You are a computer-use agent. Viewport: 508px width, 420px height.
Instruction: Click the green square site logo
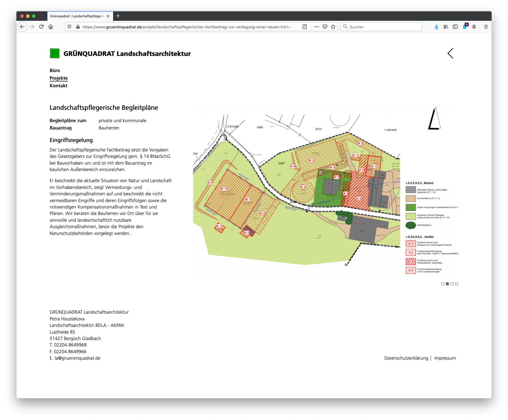[x=55, y=53]
